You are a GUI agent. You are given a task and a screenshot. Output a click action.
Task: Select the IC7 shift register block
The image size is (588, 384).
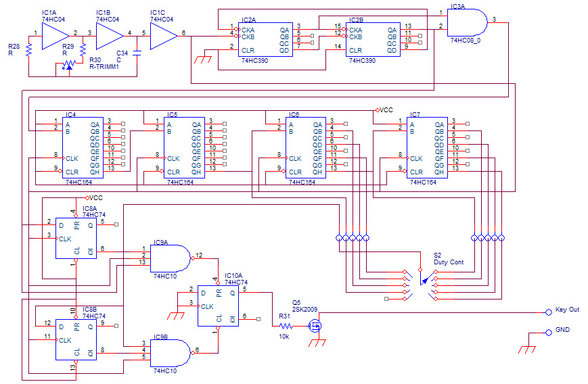point(427,147)
